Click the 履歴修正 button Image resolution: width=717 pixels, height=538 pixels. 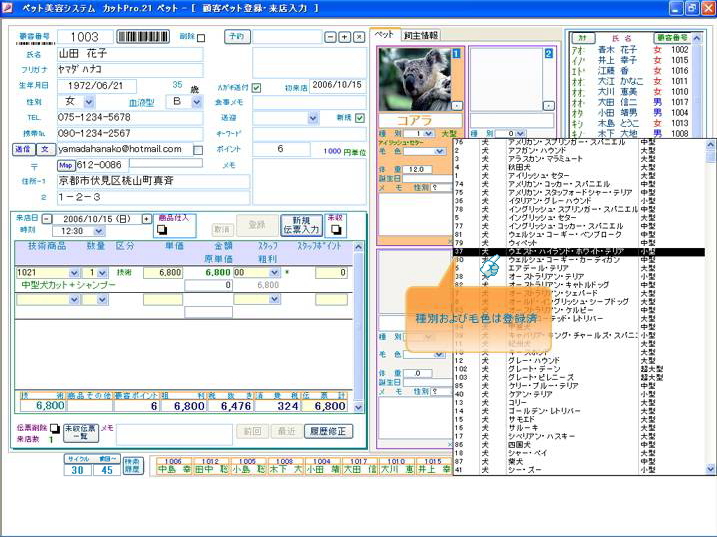[328, 431]
